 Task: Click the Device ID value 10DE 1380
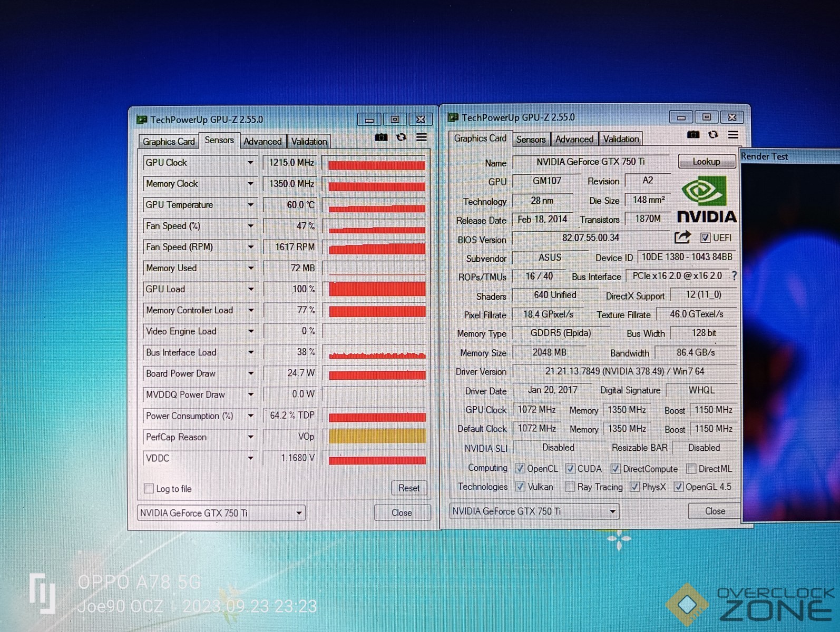687,257
